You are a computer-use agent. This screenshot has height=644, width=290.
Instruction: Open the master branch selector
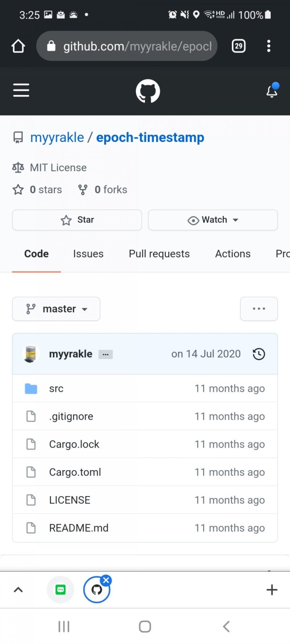click(56, 309)
